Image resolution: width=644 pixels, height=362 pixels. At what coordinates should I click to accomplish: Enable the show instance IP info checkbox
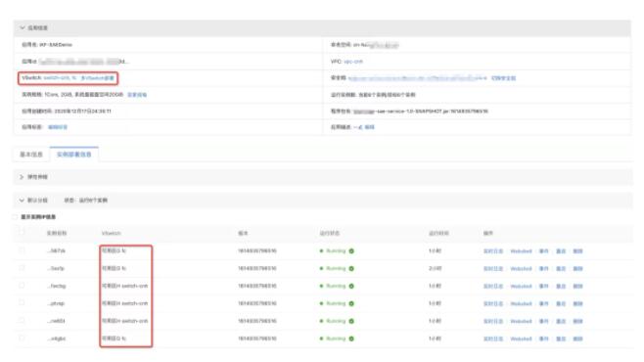click(x=16, y=216)
